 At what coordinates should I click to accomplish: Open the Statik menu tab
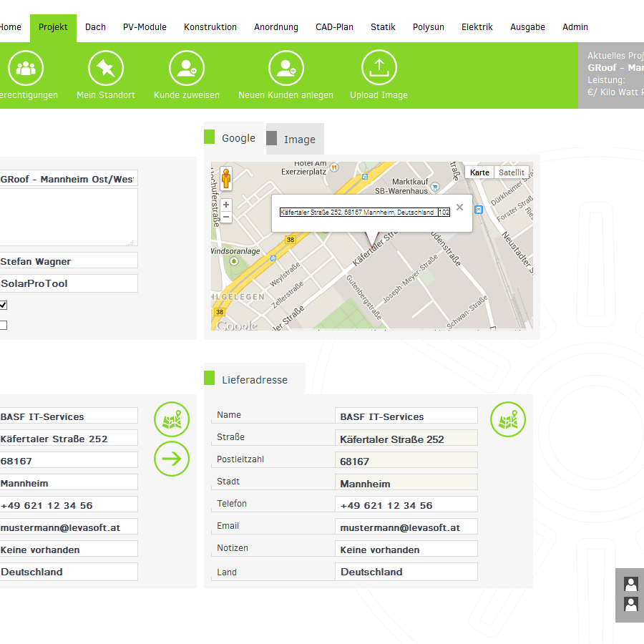[383, 26]
